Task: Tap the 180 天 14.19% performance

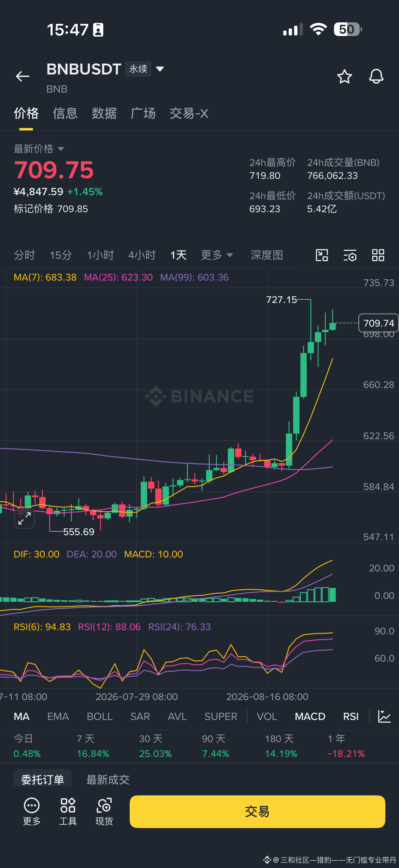Action: pos(281,746)
